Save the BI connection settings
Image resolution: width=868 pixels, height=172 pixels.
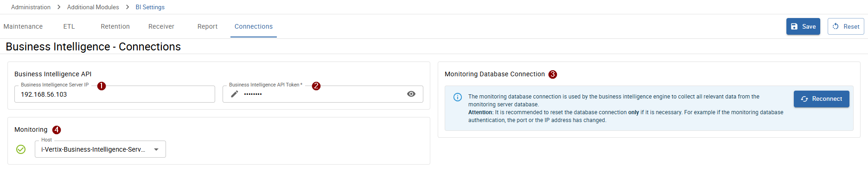[x=803, y=26]
